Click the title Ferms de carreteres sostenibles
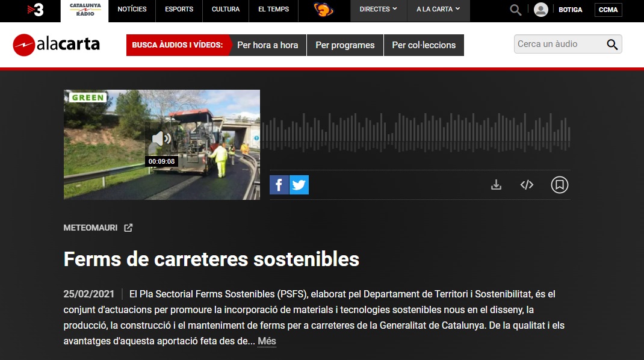The height and width of the screenshot is (360, 644). 211,259
